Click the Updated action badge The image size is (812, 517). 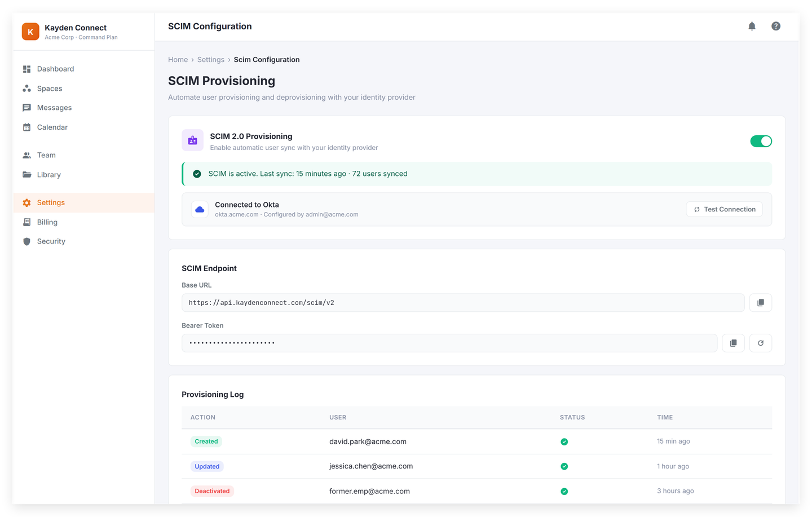click(207, 466)
